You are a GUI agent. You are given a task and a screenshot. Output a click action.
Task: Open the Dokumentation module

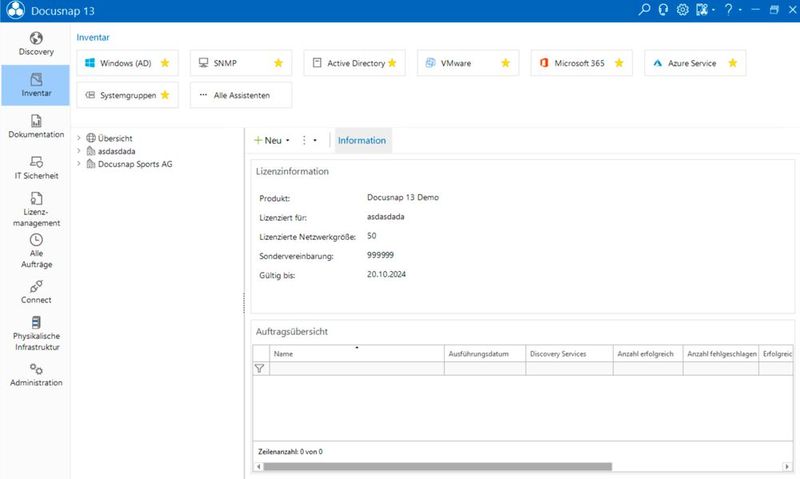click(x=35, y=126)
